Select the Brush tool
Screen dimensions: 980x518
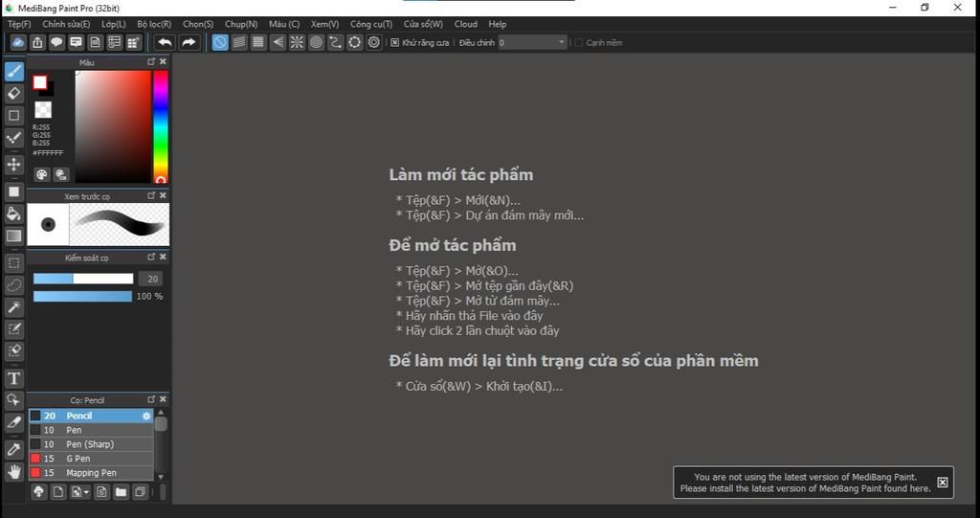[x=13, y=71]
